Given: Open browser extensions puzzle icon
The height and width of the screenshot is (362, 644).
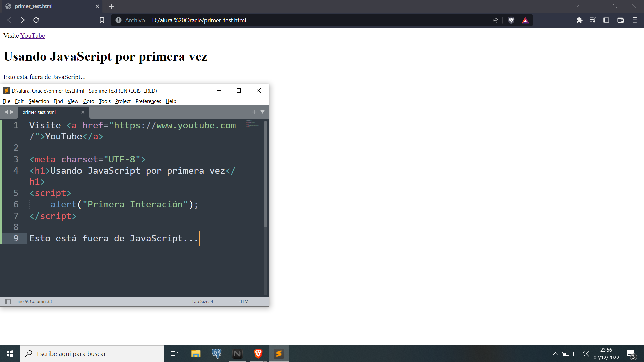Looking at the screenshot, I should [579, 20].
